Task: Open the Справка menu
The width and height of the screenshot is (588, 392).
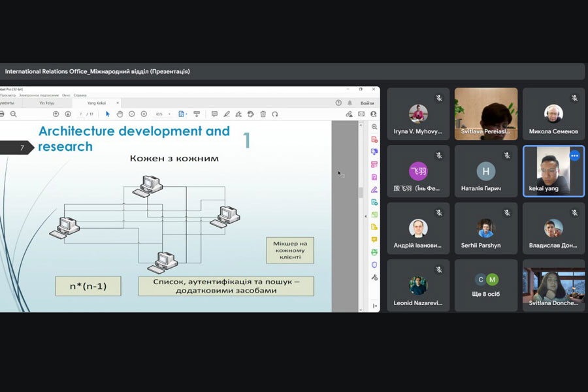Action: point(80,95)
